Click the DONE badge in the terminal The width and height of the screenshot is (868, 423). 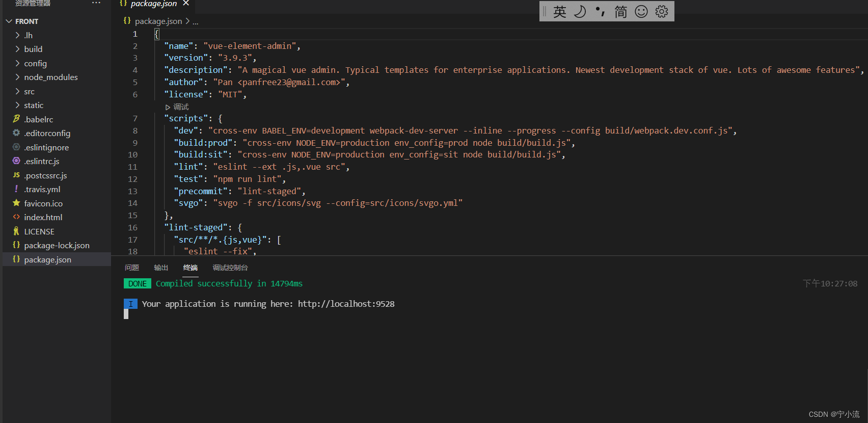138,283
